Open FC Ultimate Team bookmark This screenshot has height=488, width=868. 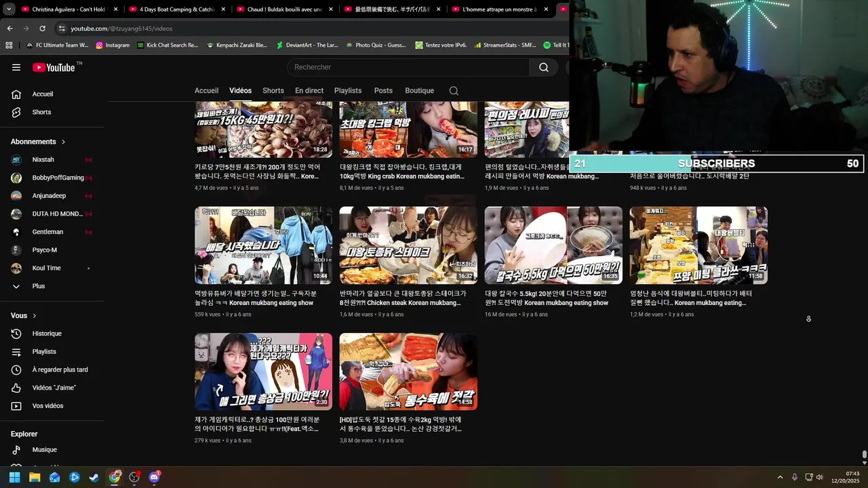57,45
